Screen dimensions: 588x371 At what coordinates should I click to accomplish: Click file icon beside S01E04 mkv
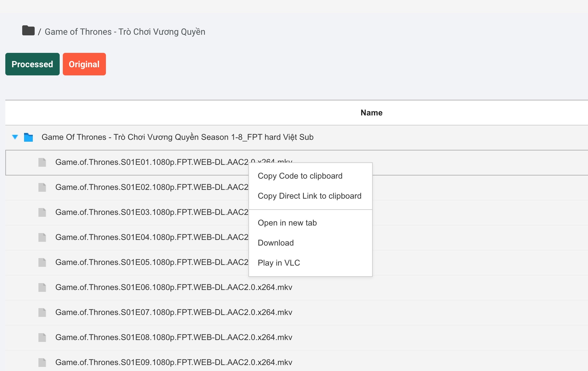coord(42,237)
